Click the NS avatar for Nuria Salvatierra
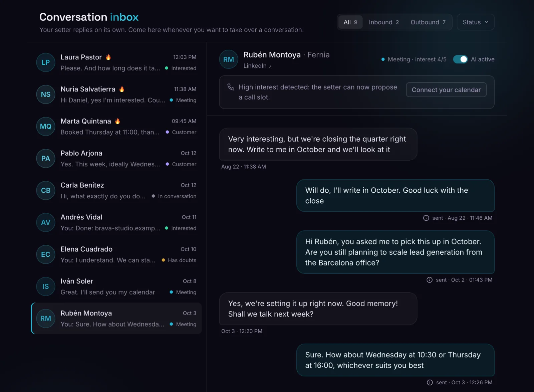Image resolution: width=534 pixels, height=392 pixels. pos(46,94)
